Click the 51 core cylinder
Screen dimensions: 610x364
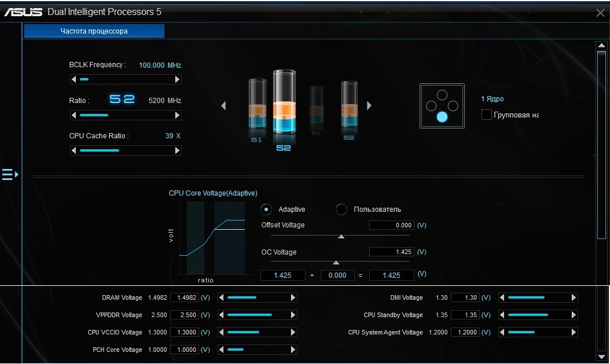point(257,104)
